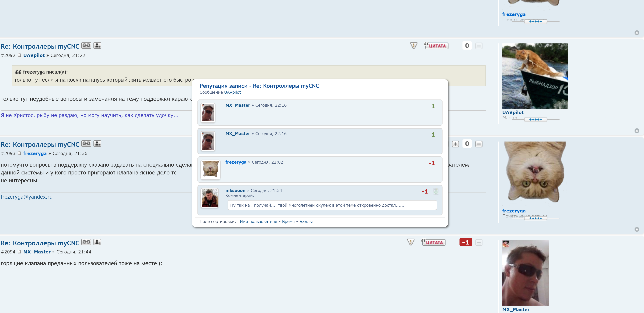Click ЦИТАТА quote button on post #2092
The height and width of the screenshot is (313, 644).
437,46
